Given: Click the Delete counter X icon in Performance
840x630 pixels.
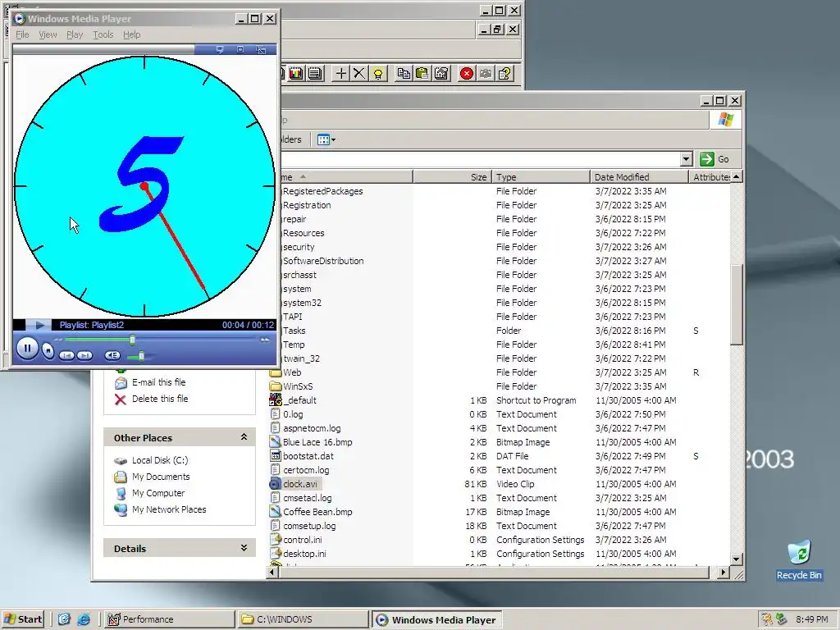Looking at the screenshot, I should coord(359,73).
